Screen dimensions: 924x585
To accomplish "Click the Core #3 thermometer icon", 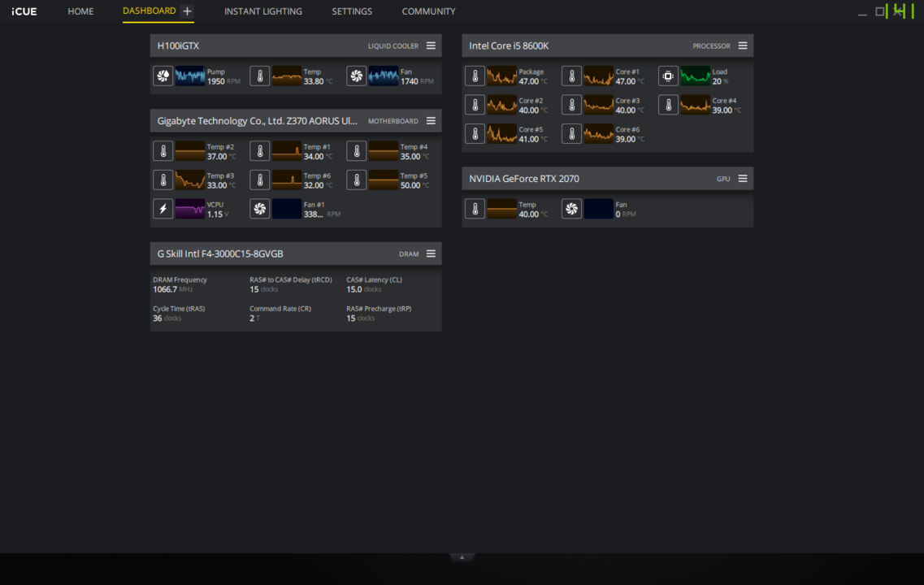I will pos(571,105).
